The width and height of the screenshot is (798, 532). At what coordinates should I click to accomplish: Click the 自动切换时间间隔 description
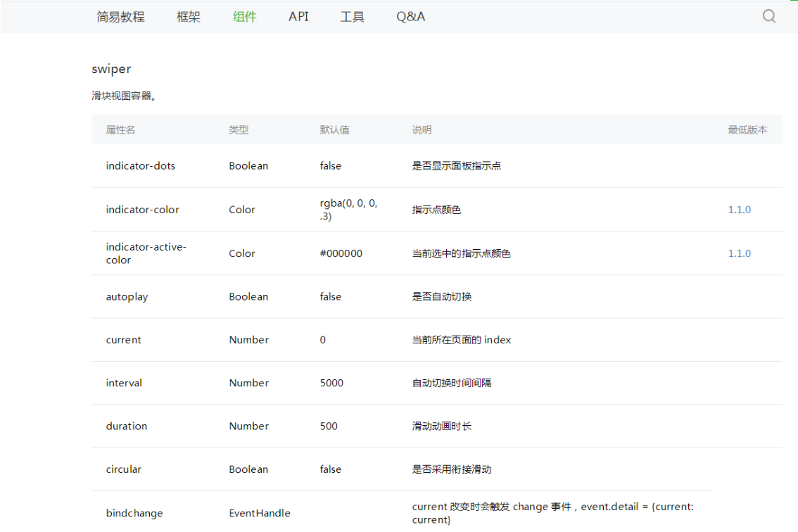[451, 384]
